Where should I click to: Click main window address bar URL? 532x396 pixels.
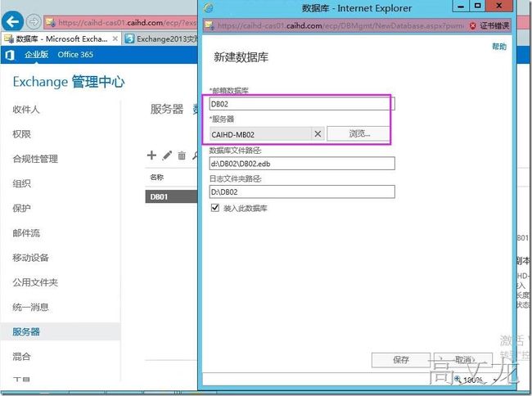coord(127,23)
